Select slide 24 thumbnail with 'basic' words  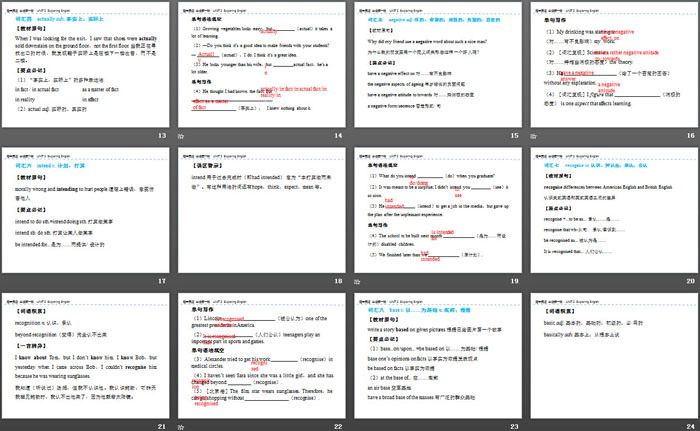[614, 356]
